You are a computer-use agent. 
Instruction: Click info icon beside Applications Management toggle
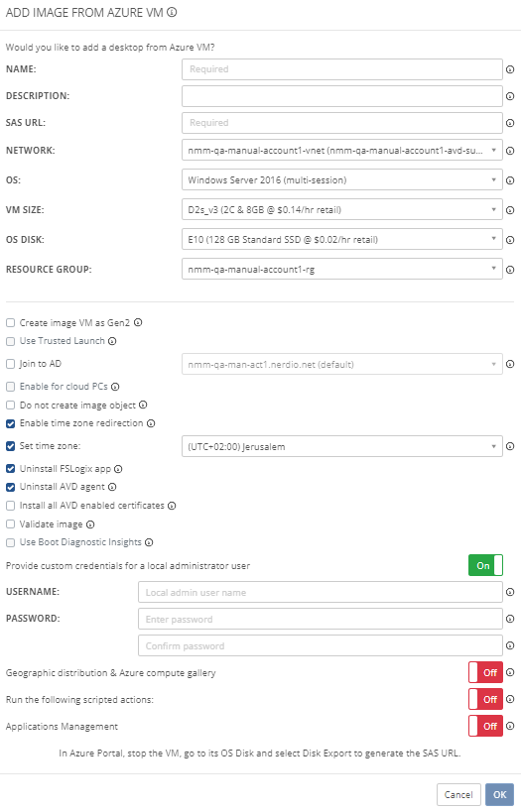click(510, 726)
